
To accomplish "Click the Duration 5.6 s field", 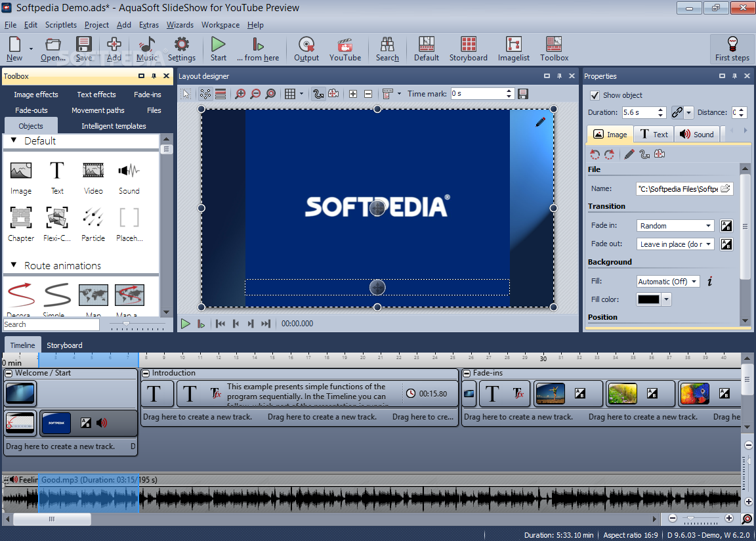I will [x=639, y=112].
